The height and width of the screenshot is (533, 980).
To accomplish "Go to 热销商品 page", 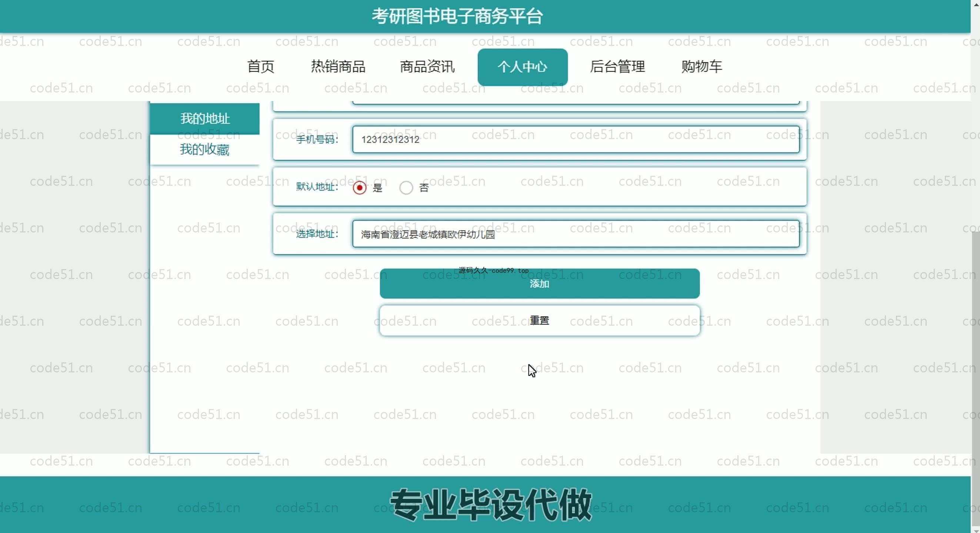I will tap(338, 67).
